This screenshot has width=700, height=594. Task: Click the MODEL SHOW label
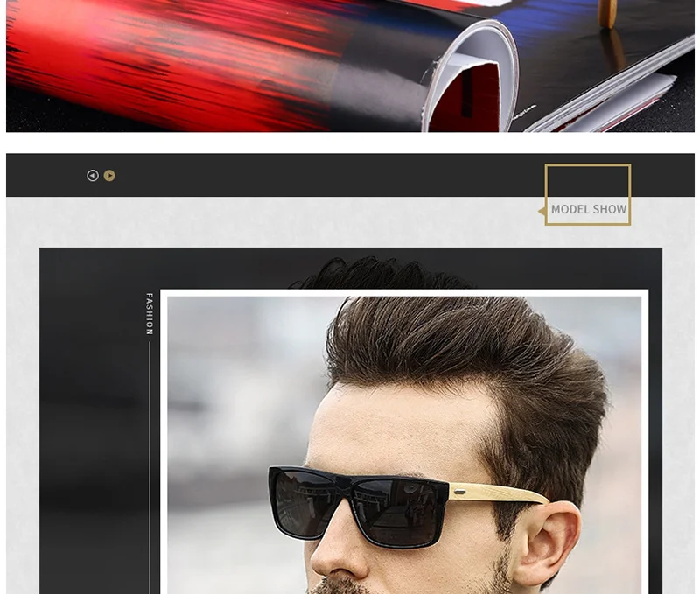point(589,209)
